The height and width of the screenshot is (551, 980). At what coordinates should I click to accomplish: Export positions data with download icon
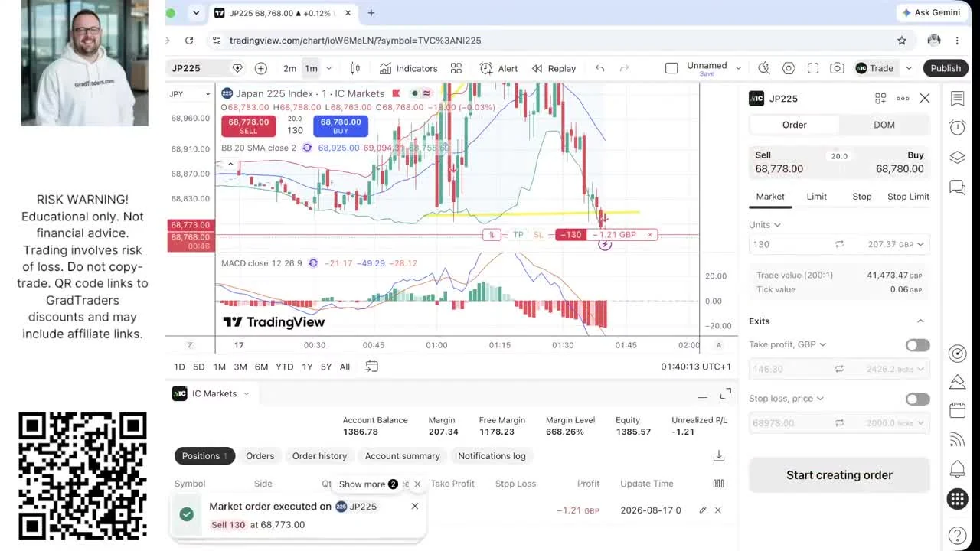tap(718, 456)
